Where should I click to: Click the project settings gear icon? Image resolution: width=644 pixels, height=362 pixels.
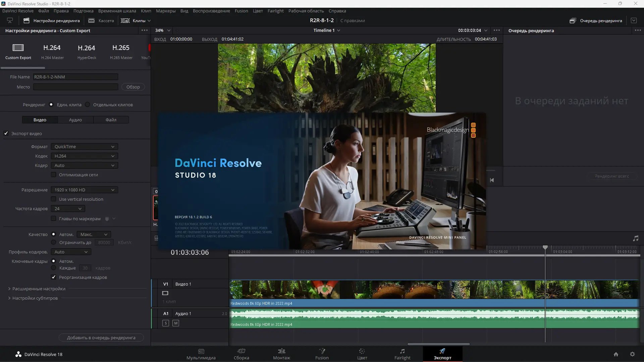click(632, 354)
